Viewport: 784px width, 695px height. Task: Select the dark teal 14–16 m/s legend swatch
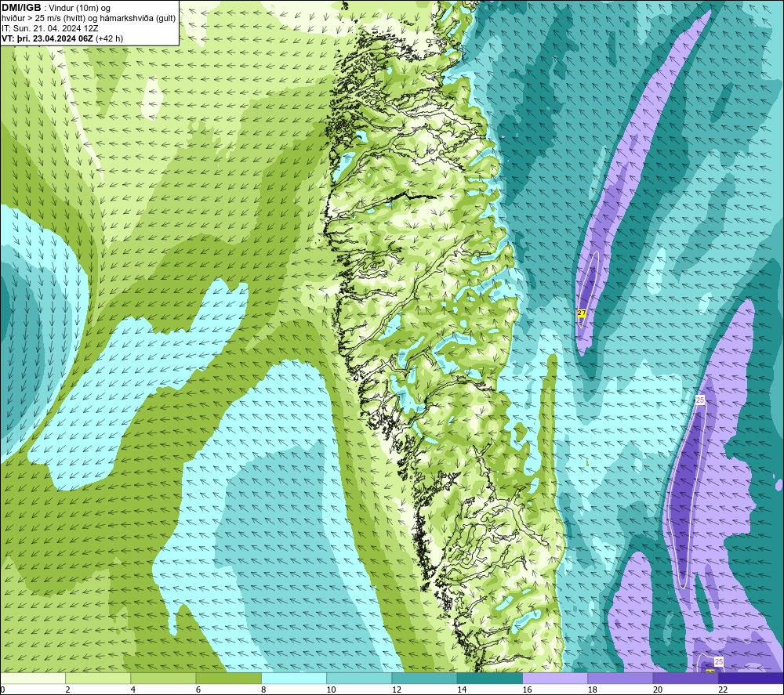[490, 678]
